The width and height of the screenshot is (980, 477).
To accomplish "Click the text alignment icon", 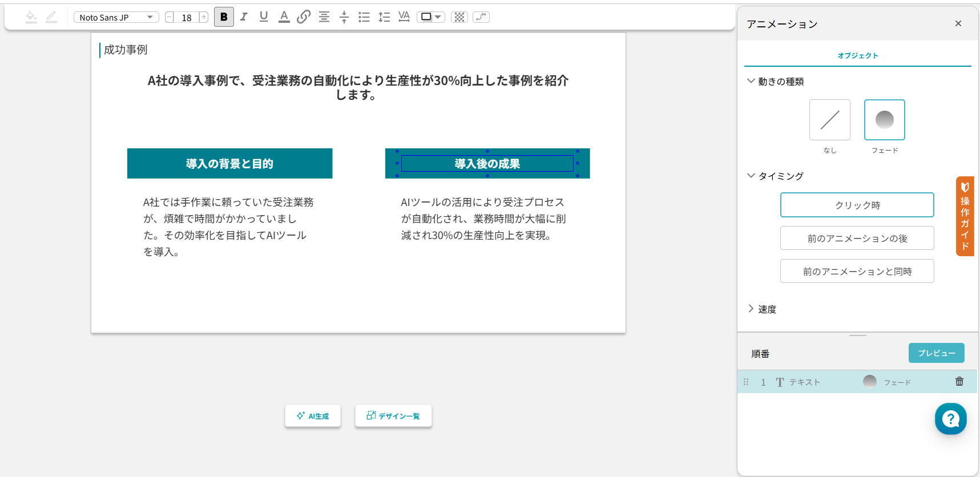I will pos(324,17).
